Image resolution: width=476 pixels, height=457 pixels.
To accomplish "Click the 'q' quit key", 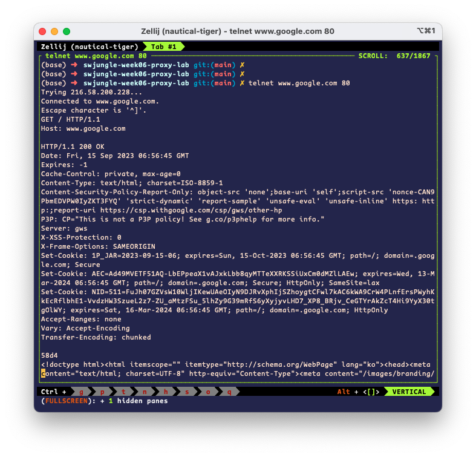I will pos(229,392).
